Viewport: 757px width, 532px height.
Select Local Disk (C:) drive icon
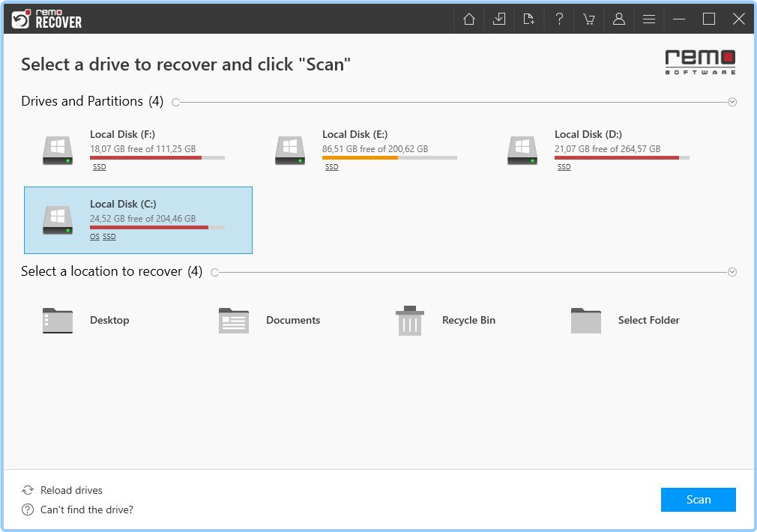point(58,220)
